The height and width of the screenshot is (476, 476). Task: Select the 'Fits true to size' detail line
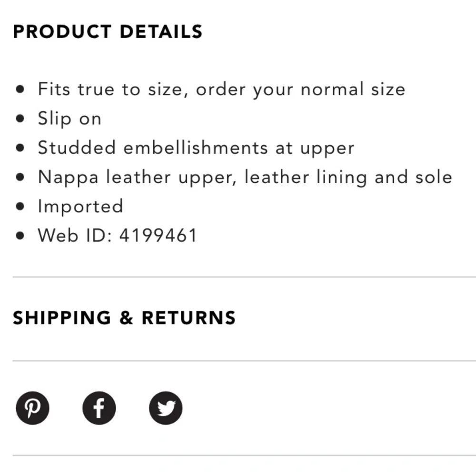(x=222, y=89)
